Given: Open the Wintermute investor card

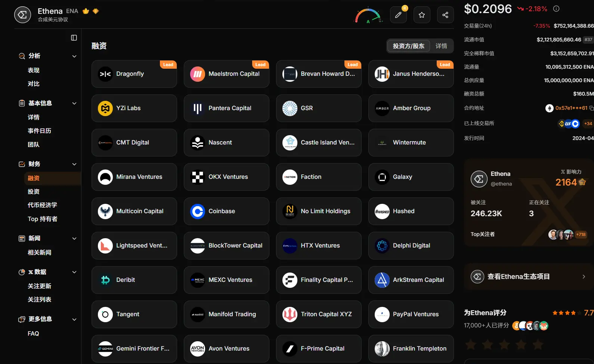Looking at the screenshot, I should pos(411,143).
